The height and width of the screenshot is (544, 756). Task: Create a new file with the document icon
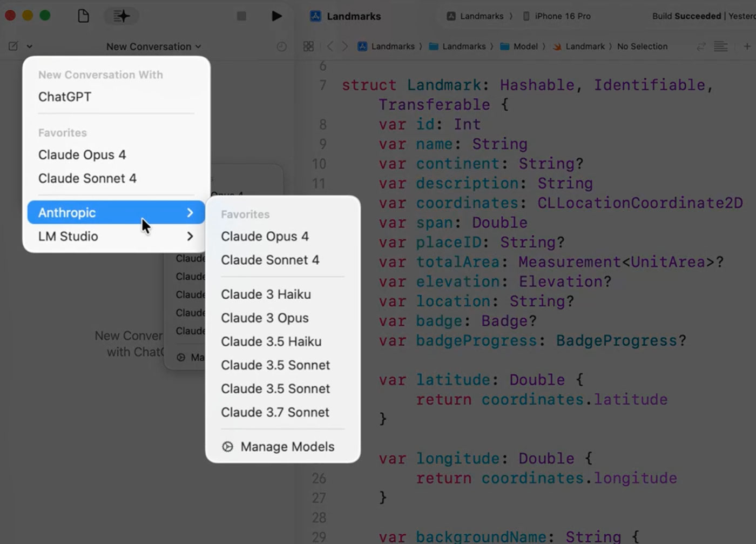point(84,16)
